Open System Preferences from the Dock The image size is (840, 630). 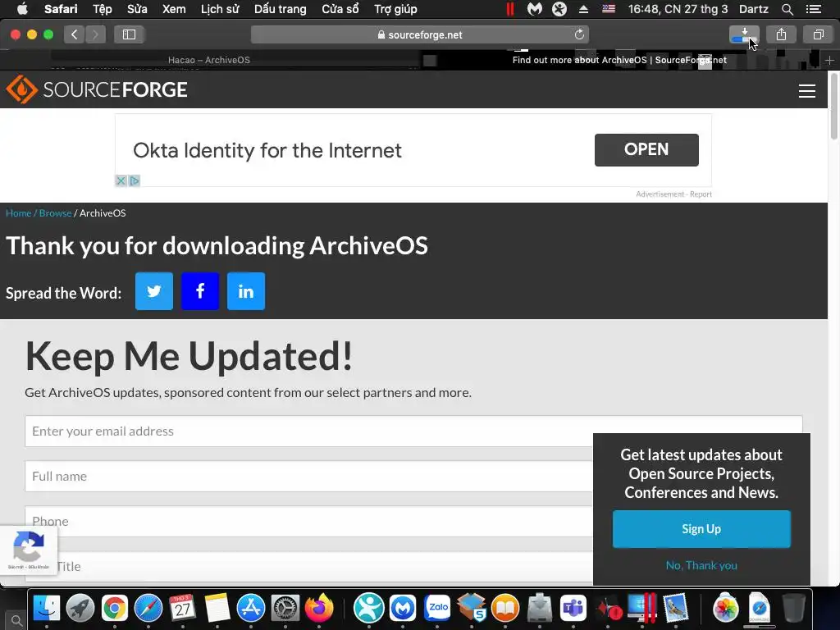(285, 608)
